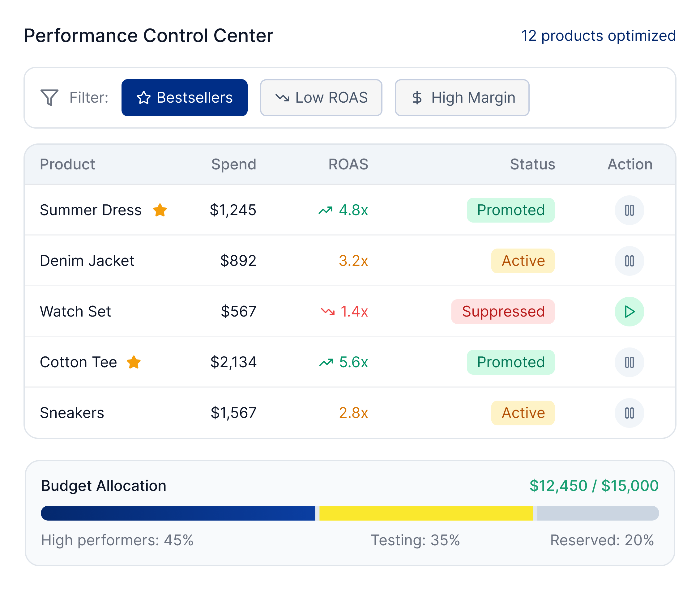Click the star next to Cotton Tee
Image resolution: width=700 pixels, height=596 pixels.
pos(134,362)
